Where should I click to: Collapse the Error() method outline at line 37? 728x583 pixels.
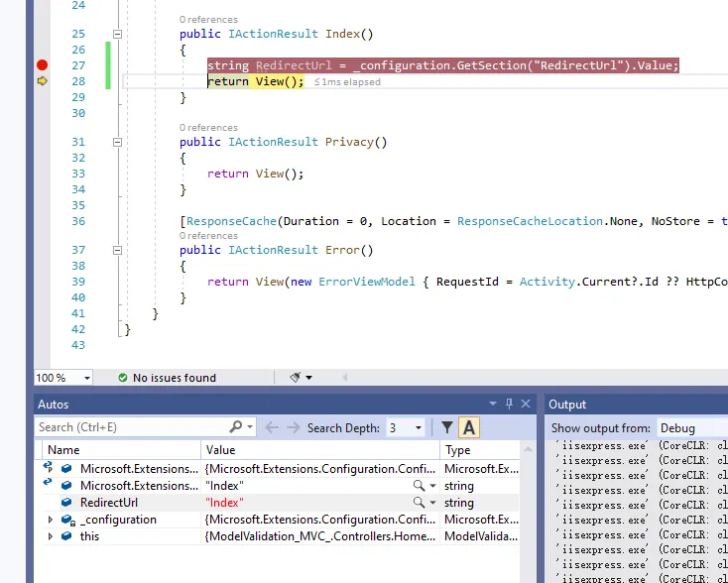[117, 250]
